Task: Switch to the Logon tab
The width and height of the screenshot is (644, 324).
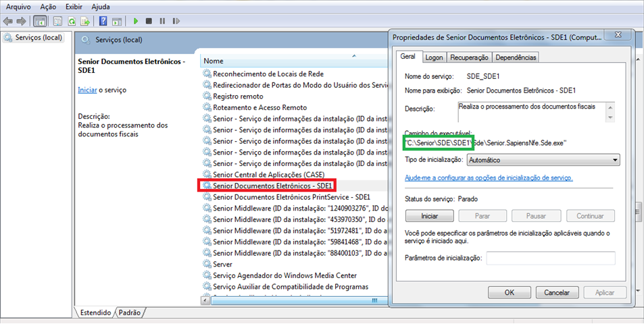Action: point(434,57)
